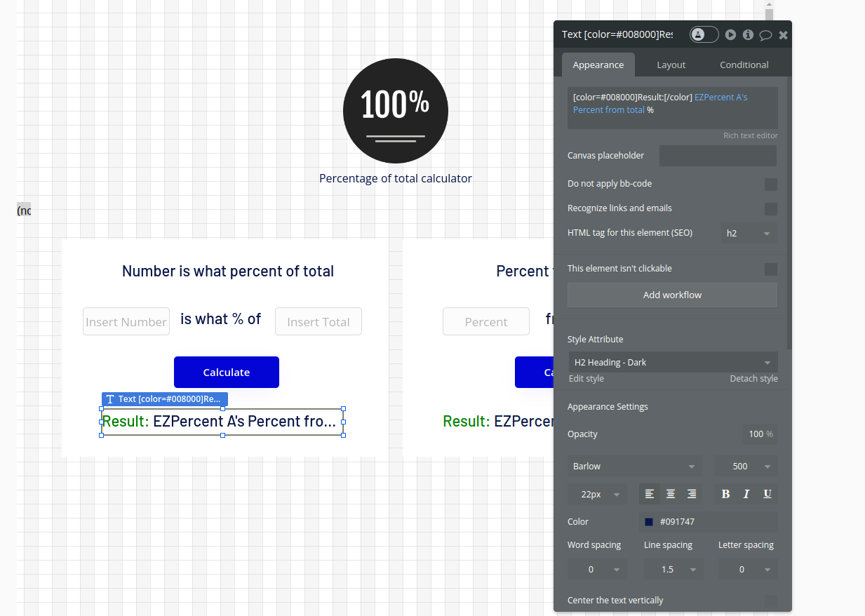Screen dimensions: 865x616
Task: Open the Rich text editor link
Action: [751, 135]
